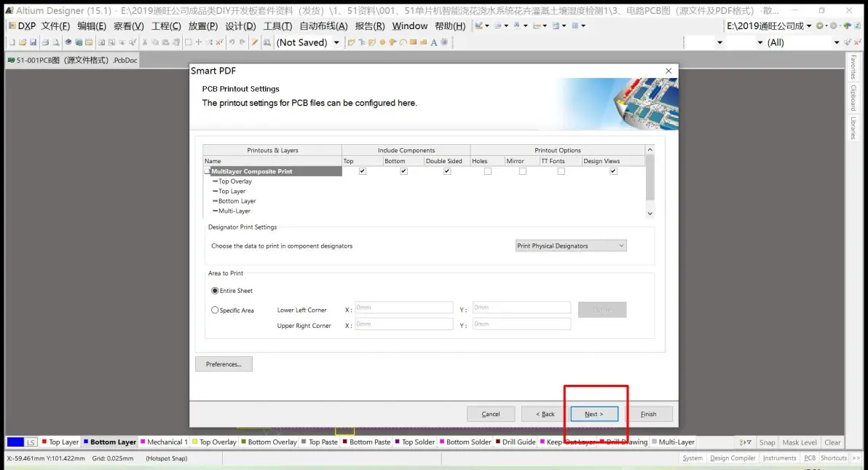Click the Undo arrow toolbar icon
The image size is (868, 470).
(x=232, y=42)
